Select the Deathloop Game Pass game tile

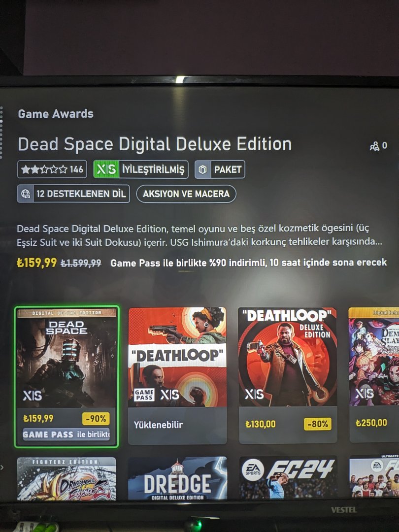pyautogui.click(x=177, y=375)
